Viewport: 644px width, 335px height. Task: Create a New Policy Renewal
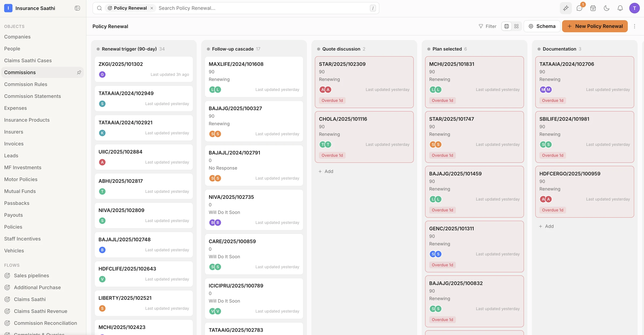(595, 26)
